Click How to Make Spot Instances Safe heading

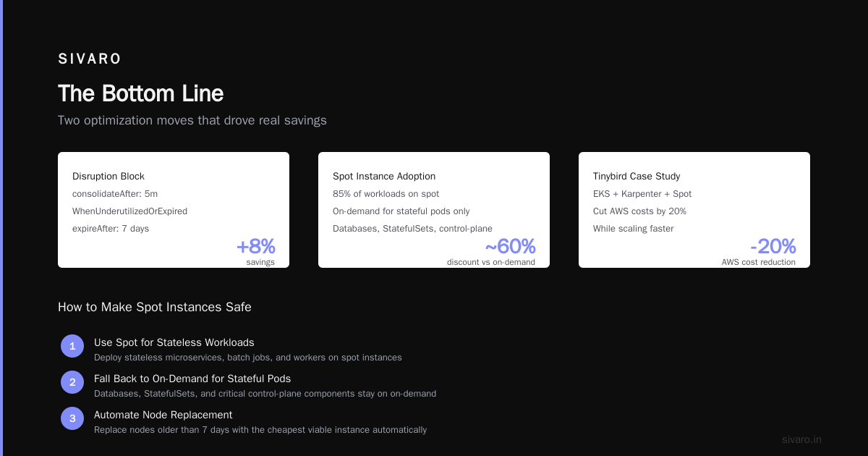click(x=155, y=307)
